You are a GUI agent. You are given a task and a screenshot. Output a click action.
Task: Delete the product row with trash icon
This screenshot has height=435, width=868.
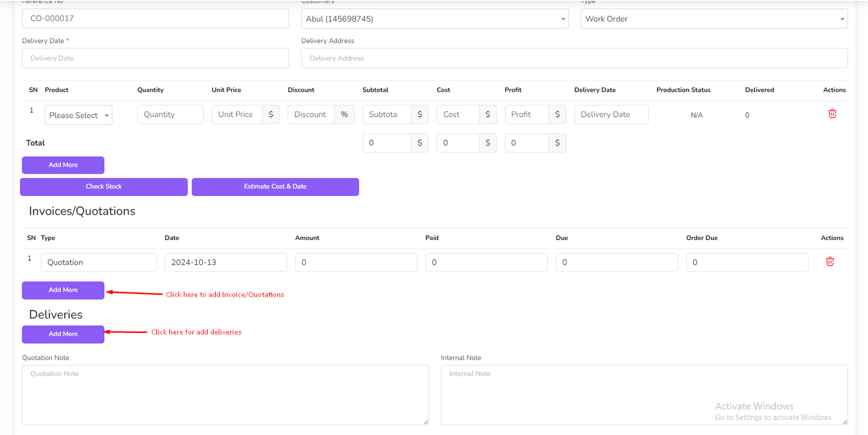832,114
